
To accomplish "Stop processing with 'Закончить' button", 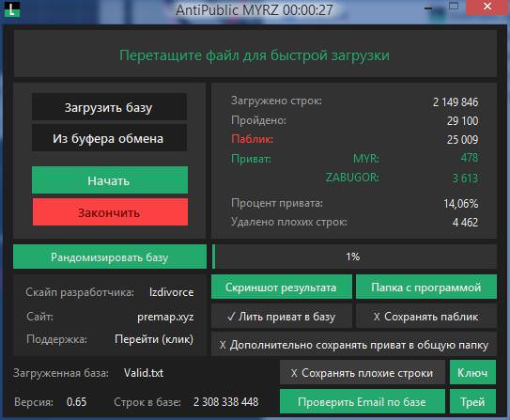I will [x=110, y=212].
